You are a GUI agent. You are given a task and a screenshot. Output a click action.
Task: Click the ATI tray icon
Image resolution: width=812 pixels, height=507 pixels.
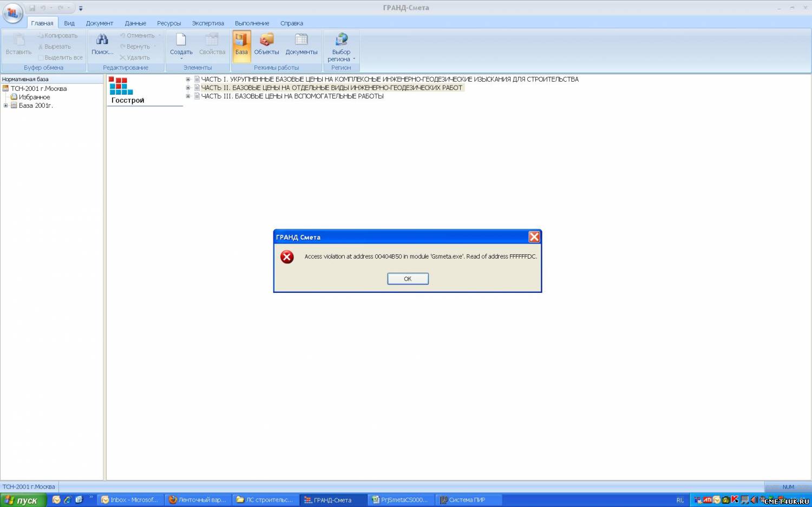[707, 500]
